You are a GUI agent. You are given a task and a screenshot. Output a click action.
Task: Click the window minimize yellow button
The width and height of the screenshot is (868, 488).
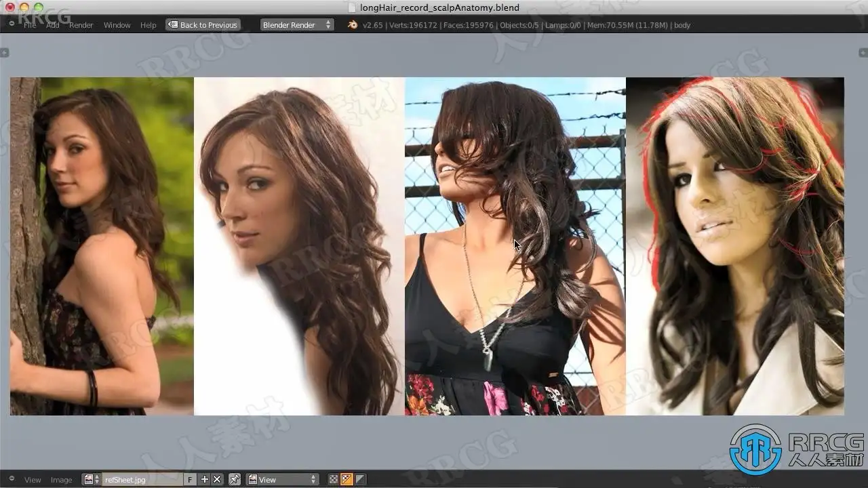point(24,7)
